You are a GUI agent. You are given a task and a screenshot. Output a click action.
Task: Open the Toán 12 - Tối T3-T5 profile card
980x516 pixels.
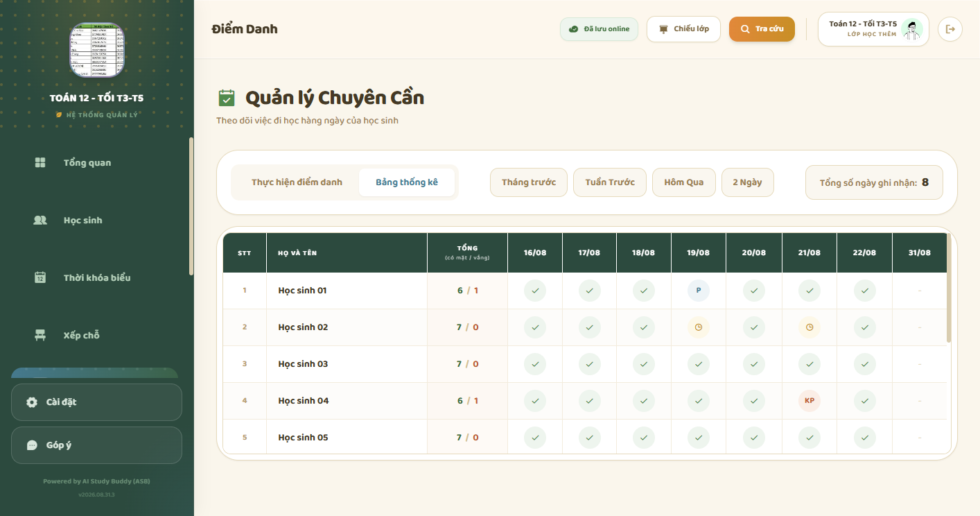[x=873, y=29]
